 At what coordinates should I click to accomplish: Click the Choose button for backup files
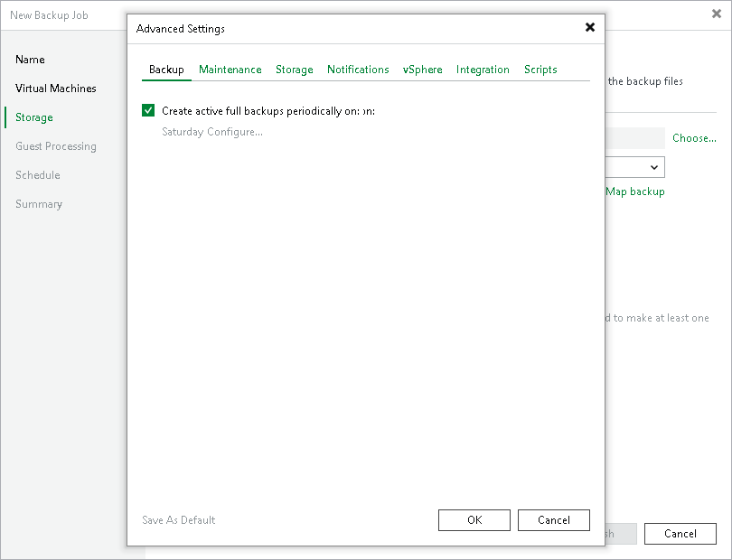(x=694, y=137)
